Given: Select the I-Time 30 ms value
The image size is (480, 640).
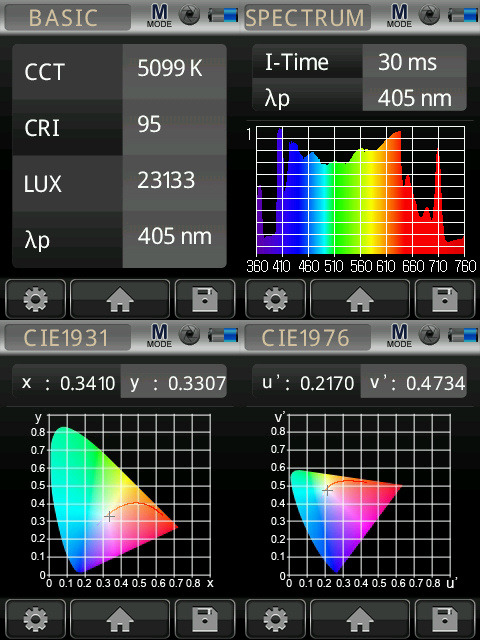Looking at the screenshot, I should coord(414,62).
